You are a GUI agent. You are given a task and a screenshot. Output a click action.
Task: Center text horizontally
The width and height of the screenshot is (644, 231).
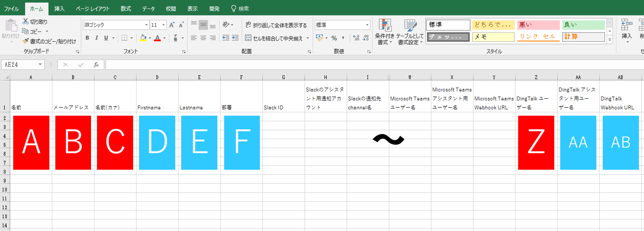204,38
